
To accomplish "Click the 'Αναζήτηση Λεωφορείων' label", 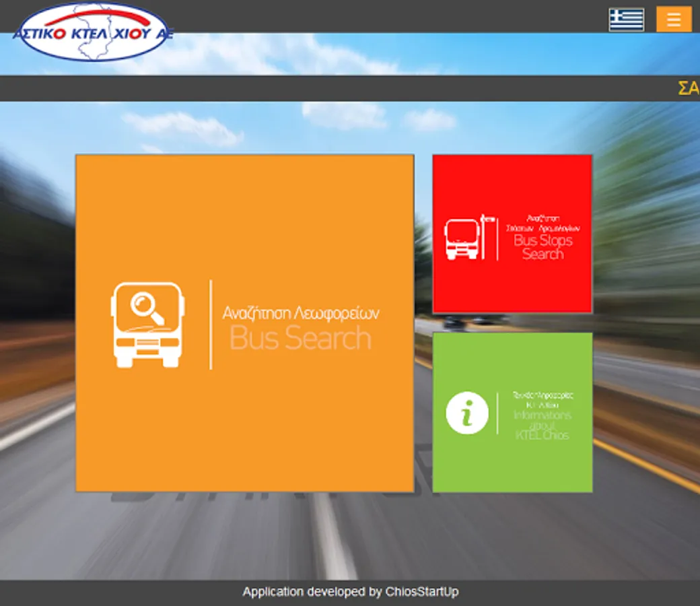I will click(x=301, y=312).
